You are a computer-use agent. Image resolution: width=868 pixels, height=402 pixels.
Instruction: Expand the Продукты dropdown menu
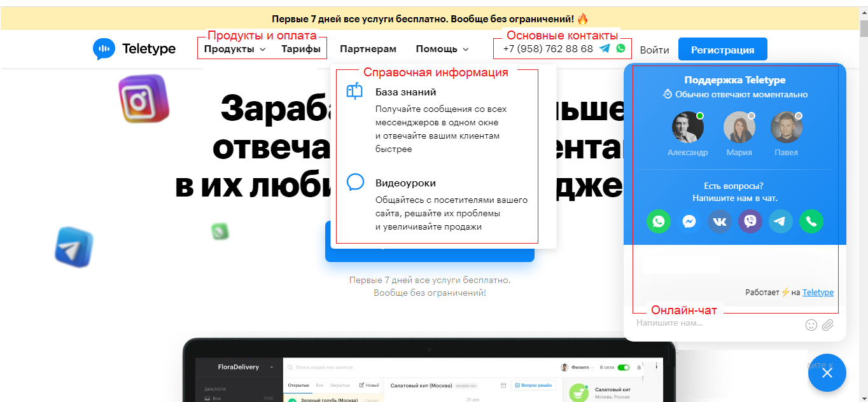coord(235,49)
